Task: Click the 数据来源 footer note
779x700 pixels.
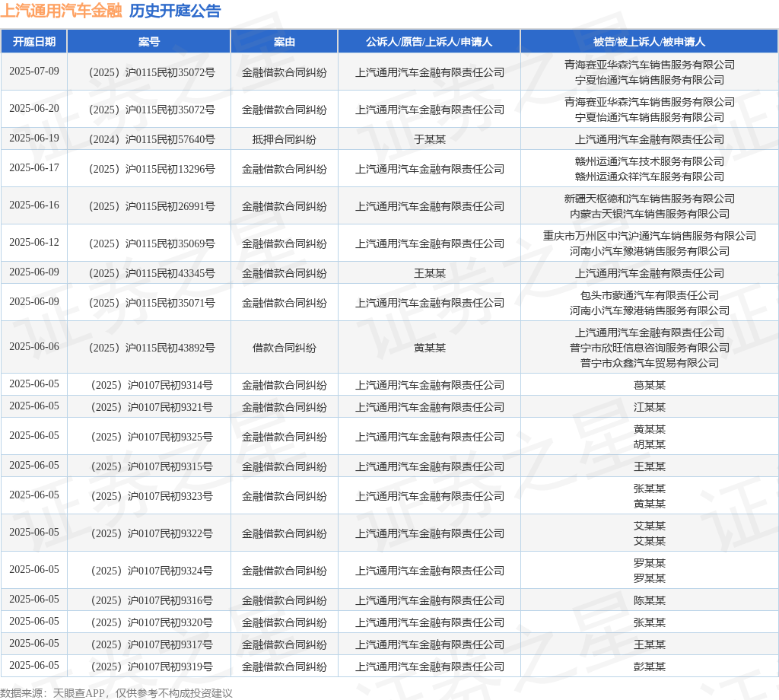Action: 116,694
